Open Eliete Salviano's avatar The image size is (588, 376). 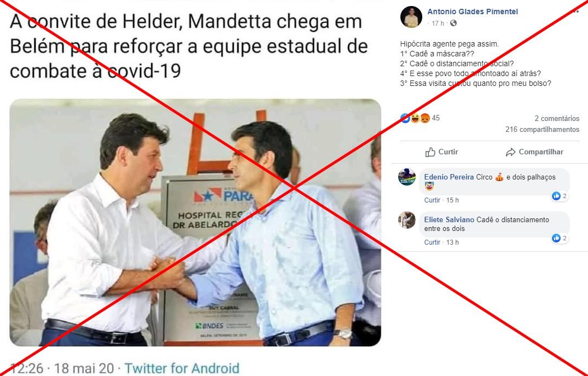point(407,220)
